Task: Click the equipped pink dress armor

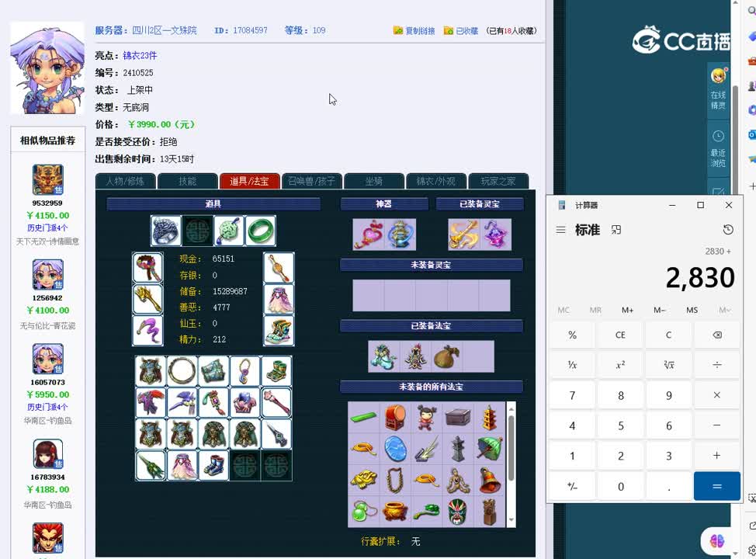Action: [x=279, y=299]
